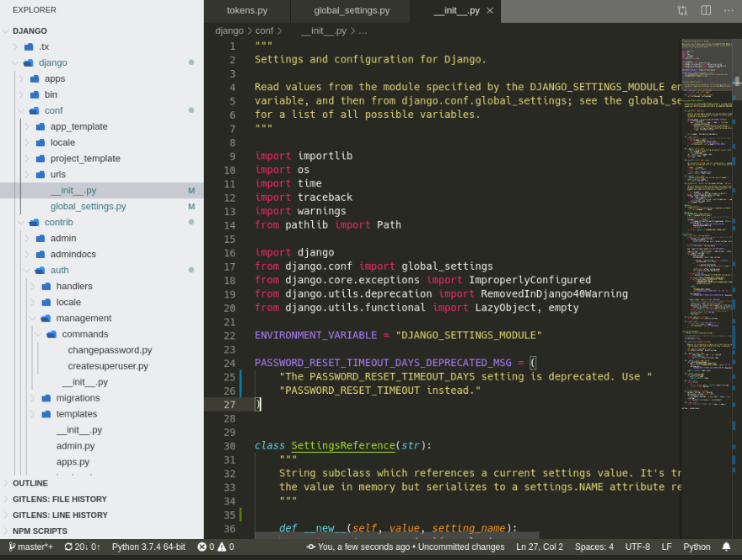Click conf in the breadcrumb path
742x560 pixels.
pos(264,30)
